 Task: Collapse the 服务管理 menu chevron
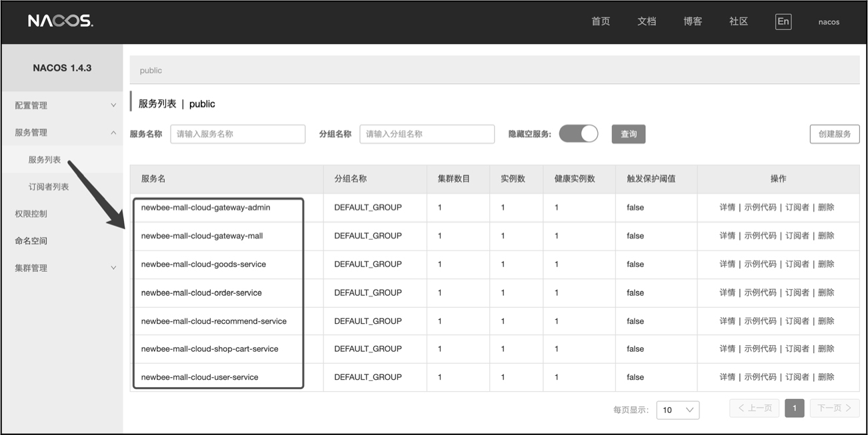click(x=113, y=133)
